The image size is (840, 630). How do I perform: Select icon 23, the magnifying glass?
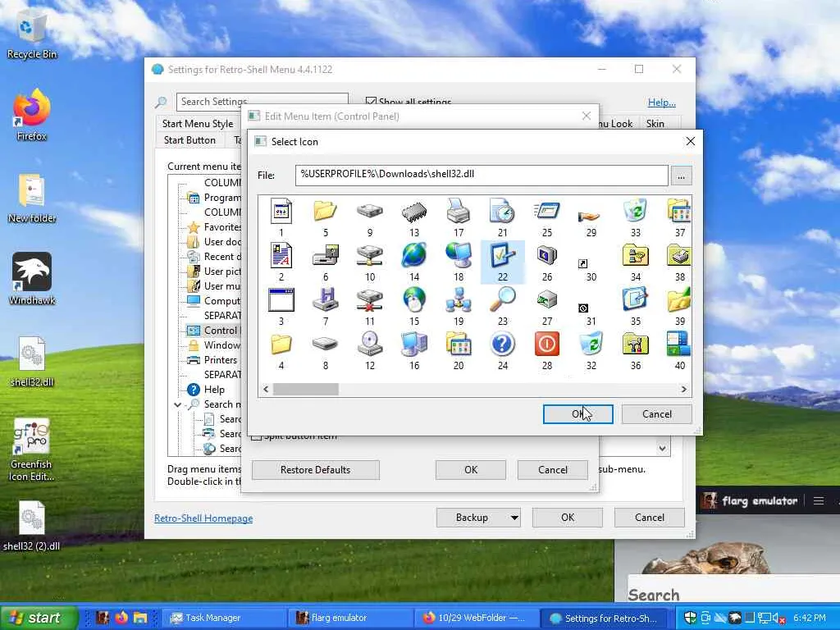[503, 300]
